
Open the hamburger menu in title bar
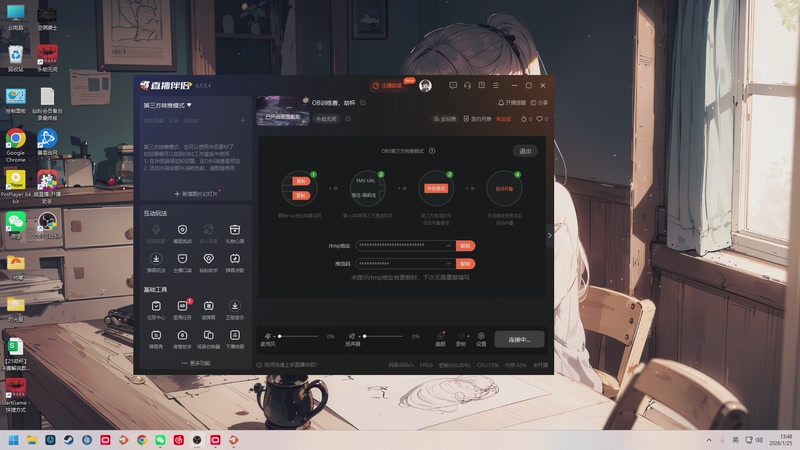496,85
